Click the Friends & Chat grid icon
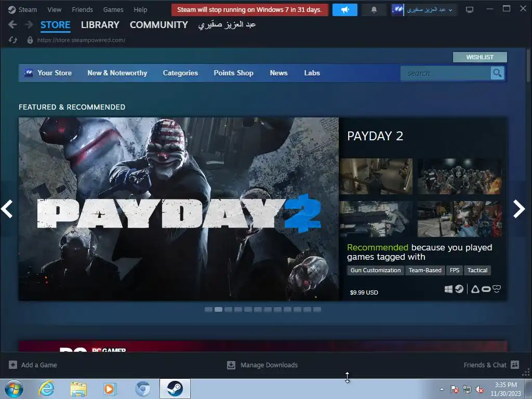This screenshot has width=532, height=399. tap(515, 365)
